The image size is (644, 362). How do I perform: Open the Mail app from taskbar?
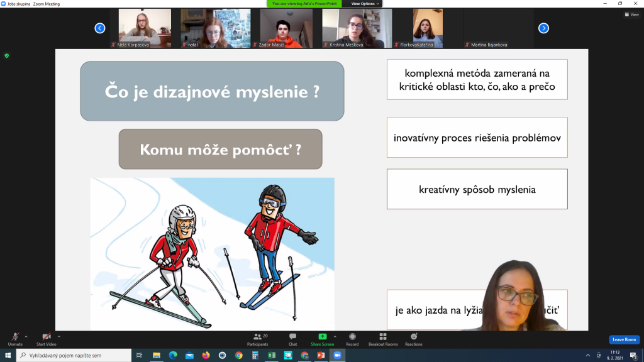(x=189, y=355)
